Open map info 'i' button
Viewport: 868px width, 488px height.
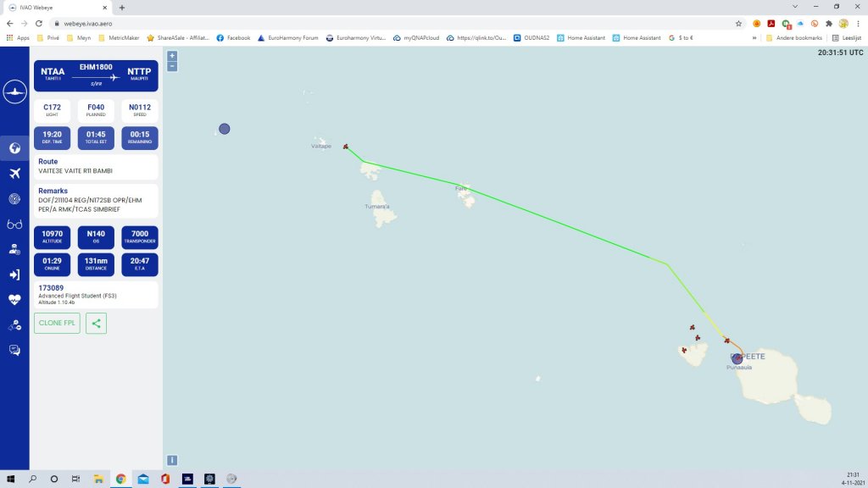tap(172, 460)
